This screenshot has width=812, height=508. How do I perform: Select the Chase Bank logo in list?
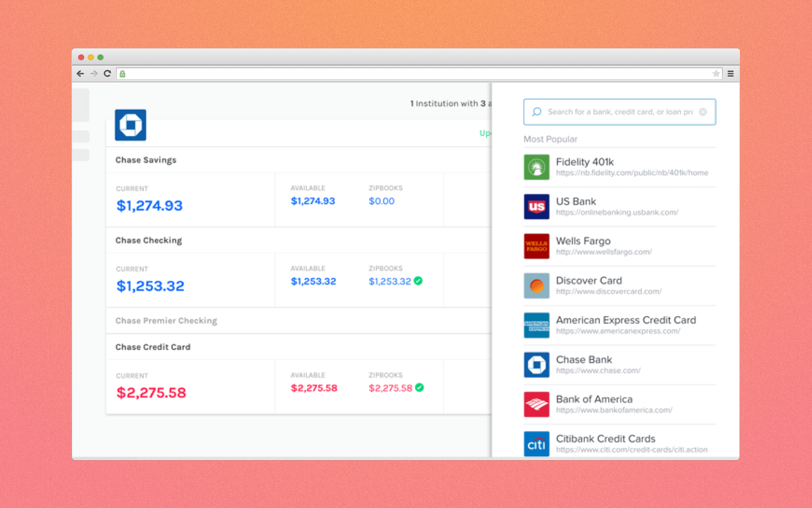click(536, 365)
